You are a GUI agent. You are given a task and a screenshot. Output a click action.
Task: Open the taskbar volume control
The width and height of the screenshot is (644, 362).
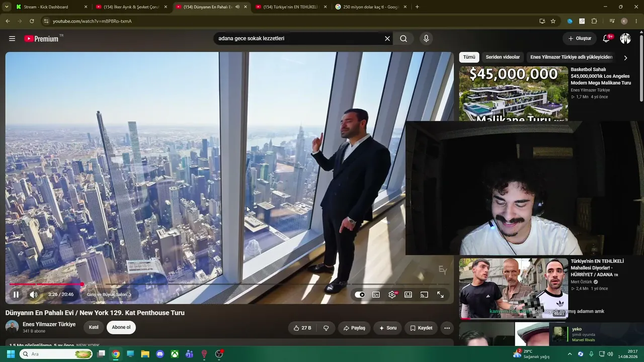pyautogui.click(x=610, y=354)
